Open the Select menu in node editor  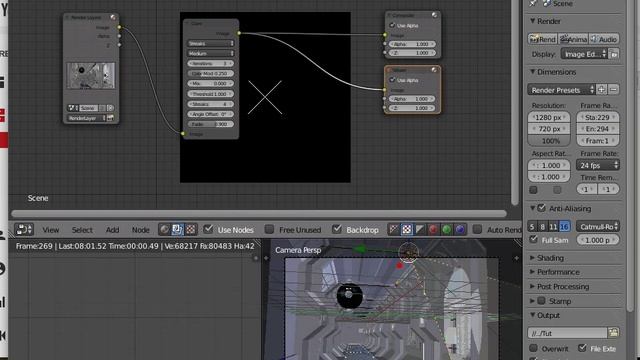(x=82, y=230)
